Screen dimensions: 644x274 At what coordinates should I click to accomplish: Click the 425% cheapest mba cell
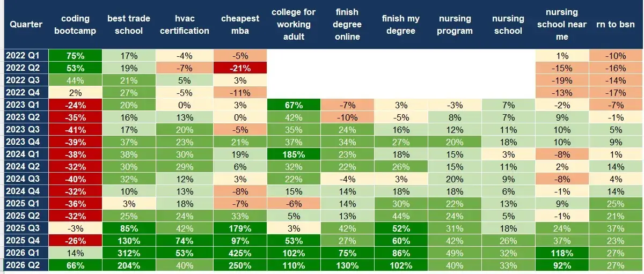(240, 253)
